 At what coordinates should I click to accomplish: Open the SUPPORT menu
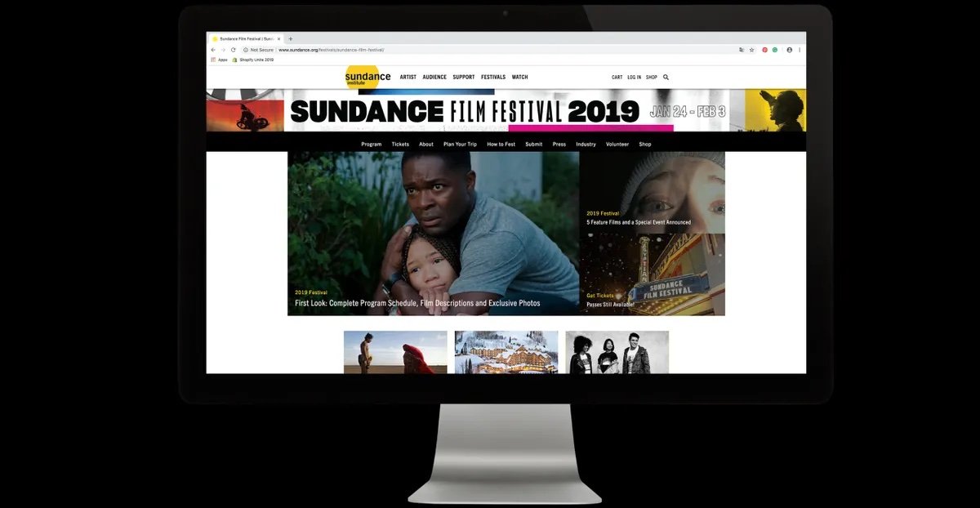[x=464, y=78]
